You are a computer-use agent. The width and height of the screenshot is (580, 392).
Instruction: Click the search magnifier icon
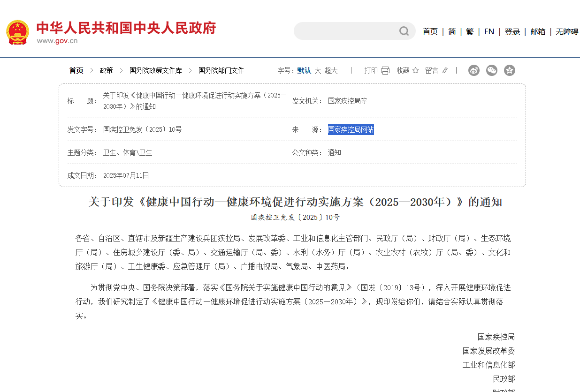404,31
